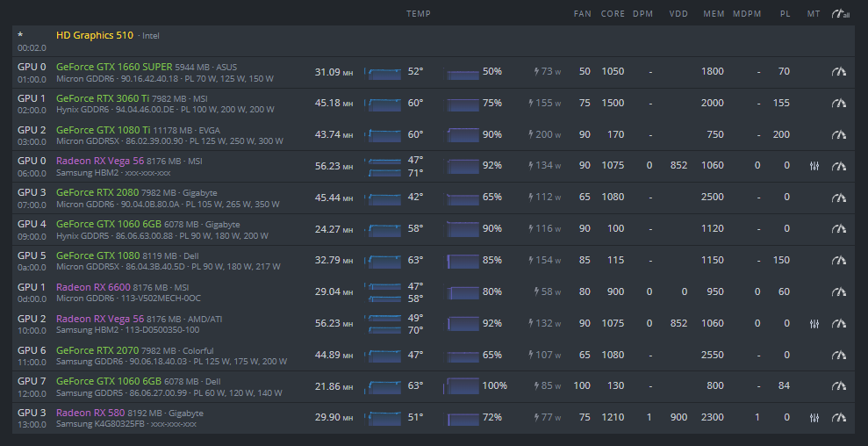Click bus ID 0a:00.0 under GPU 5
868x446 pixels.
tap(32, 267)
